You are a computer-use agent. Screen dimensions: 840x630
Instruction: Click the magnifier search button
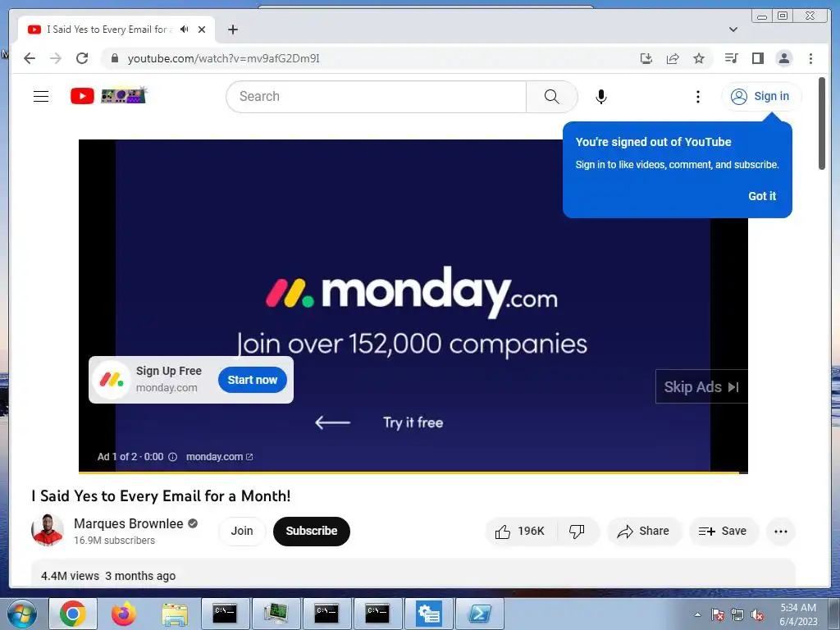tap(552, 97)
